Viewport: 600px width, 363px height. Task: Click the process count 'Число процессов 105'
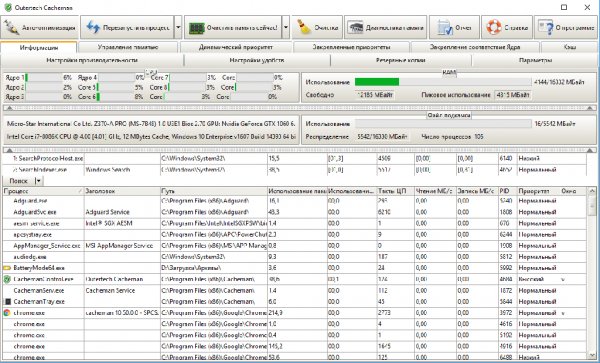tap(452, 137)
